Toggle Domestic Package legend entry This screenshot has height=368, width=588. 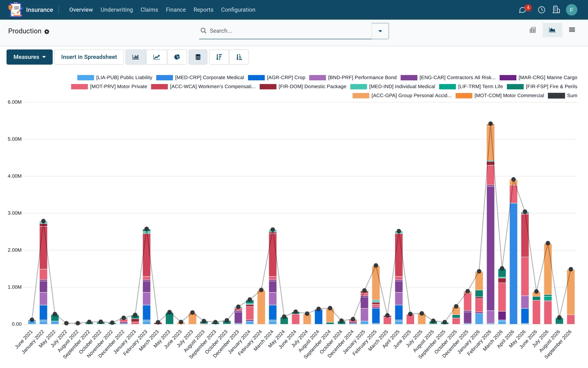pyautogui.click(x=303, y=86)
